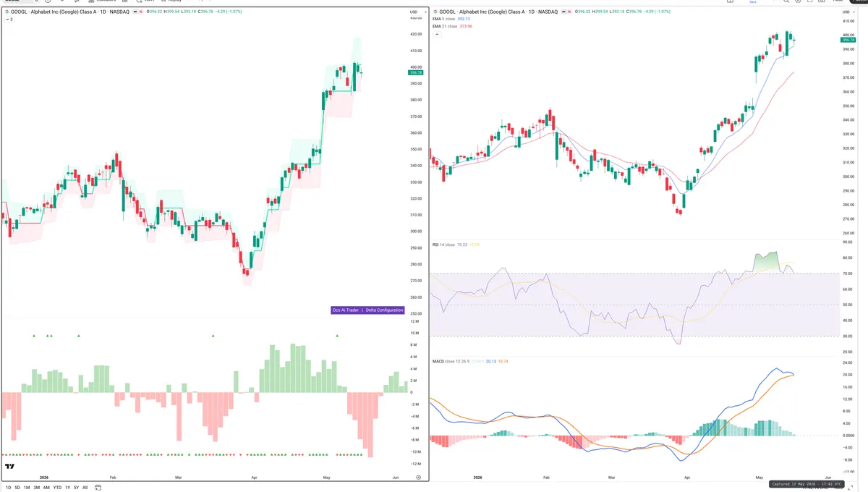Click the Feb label on left chart time axis
Image resolution: width=868 pixels, height=492 pixels.
tap(112, 478)
